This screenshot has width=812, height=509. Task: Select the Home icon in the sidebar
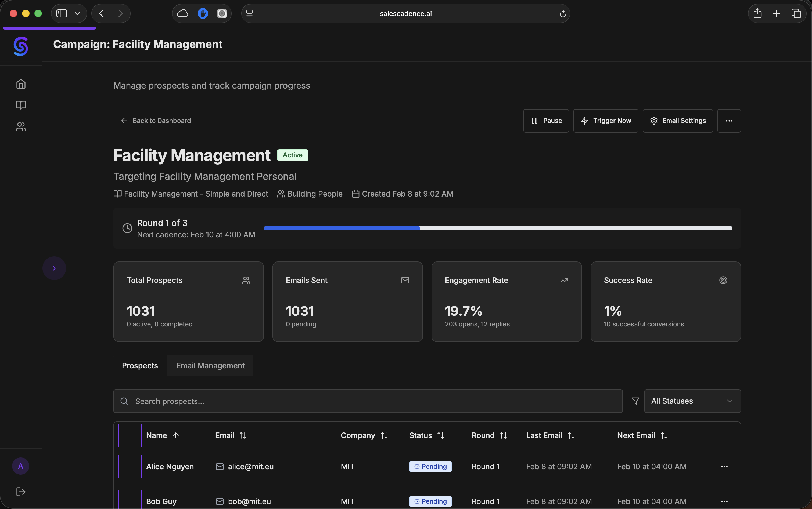pyautogui.click(x=20, y=83)
